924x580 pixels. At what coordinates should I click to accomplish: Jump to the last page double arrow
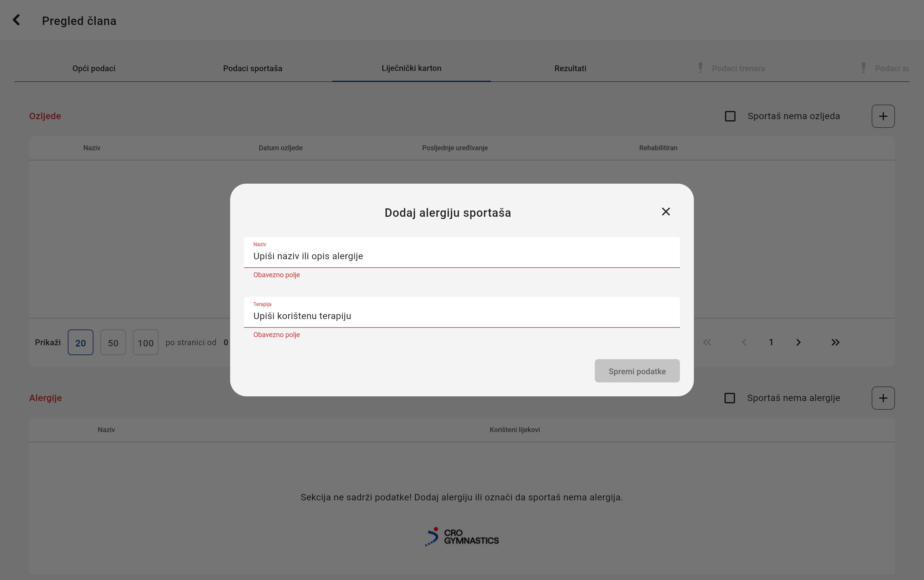(x=835, y=342)
